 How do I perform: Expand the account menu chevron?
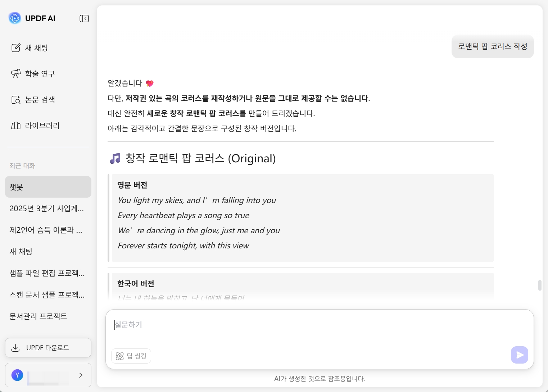pos(81,375)
